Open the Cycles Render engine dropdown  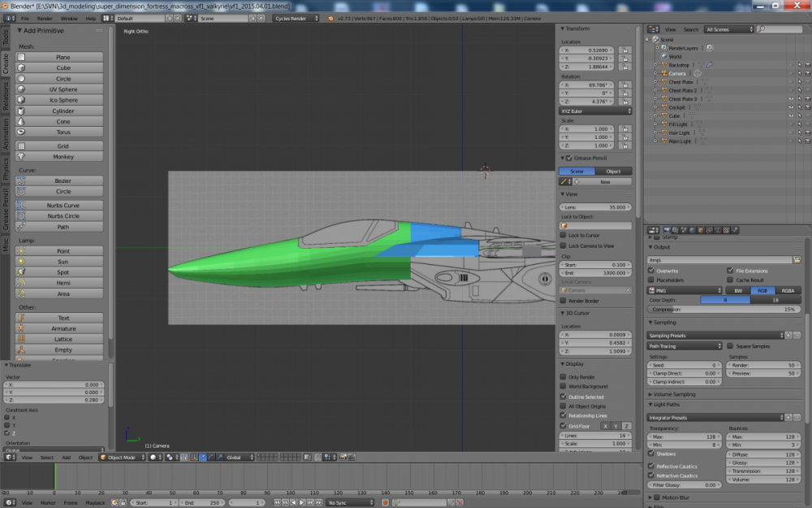(296, 18)
